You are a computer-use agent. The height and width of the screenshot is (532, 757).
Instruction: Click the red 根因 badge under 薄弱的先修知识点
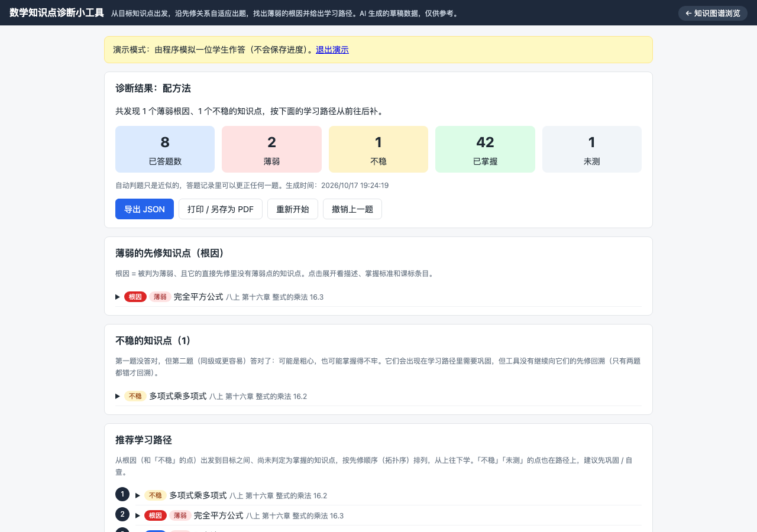135,297
